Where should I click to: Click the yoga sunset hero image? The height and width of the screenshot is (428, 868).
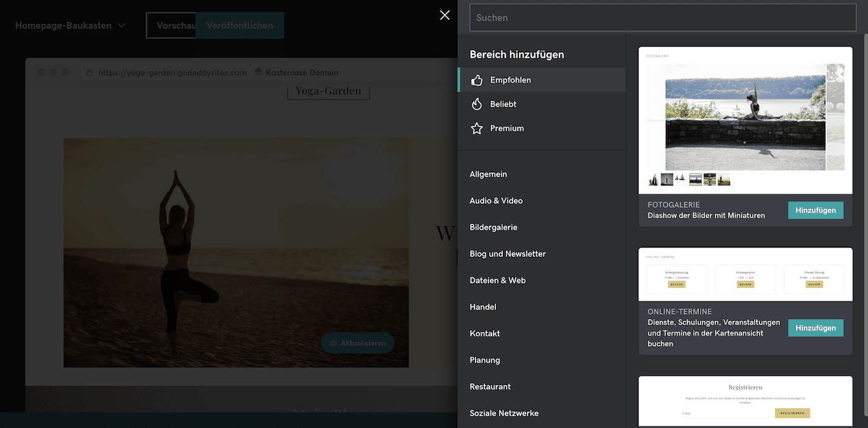point(236,253)
